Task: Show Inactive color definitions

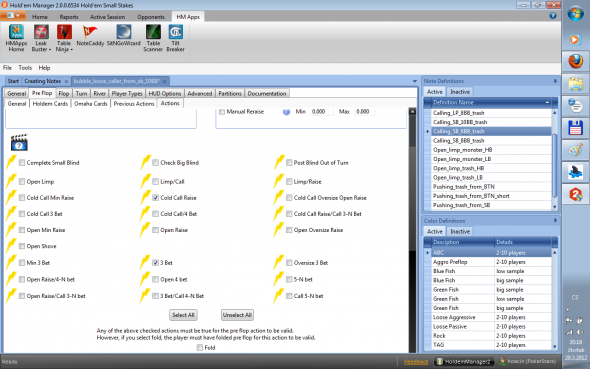Action: point(460,231)
